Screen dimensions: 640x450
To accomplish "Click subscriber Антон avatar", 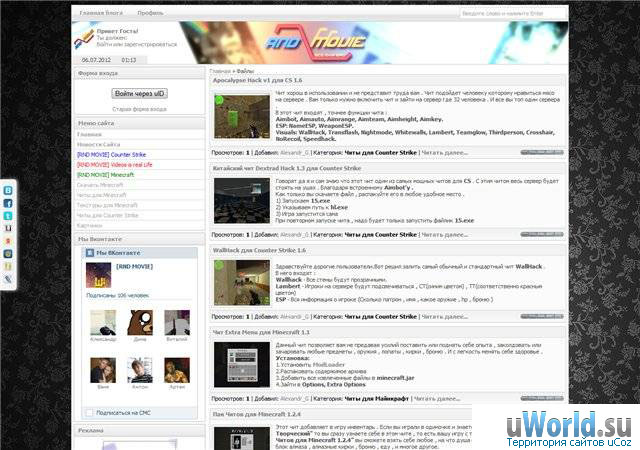I will click(x=140, y=370).
